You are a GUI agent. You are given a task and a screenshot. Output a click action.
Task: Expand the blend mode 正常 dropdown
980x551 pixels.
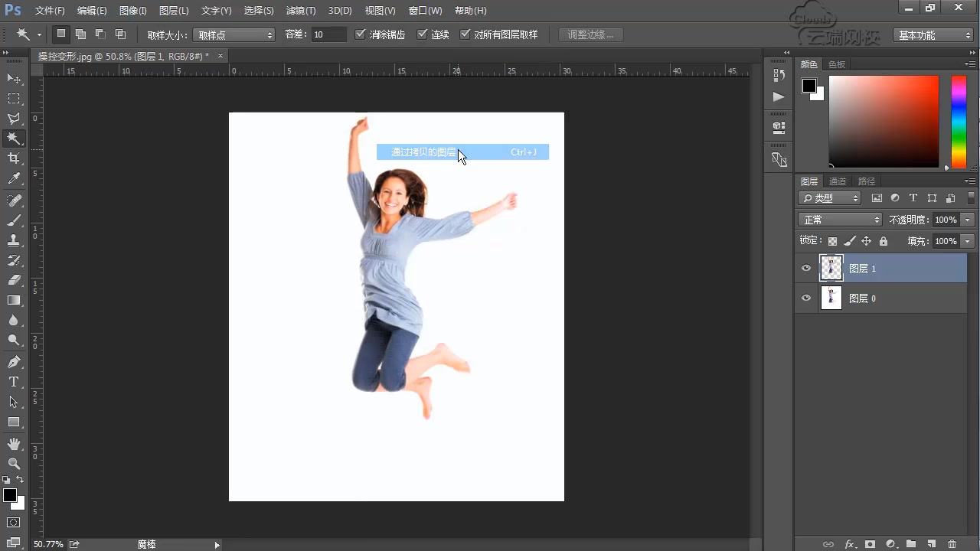(841, 220)
